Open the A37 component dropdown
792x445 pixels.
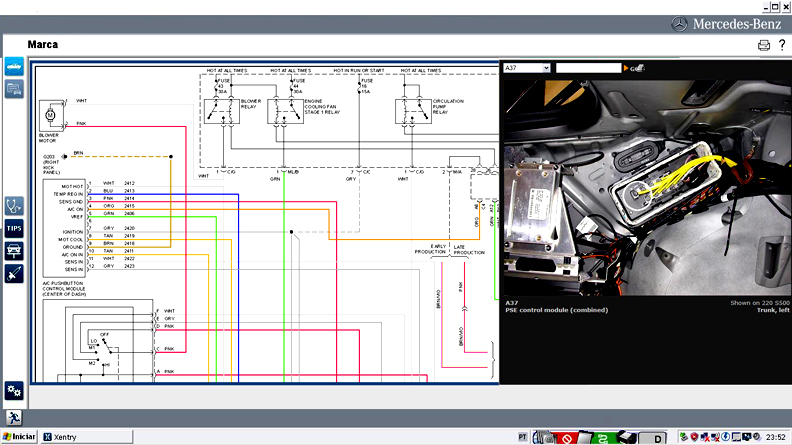(x=527, y=68)
